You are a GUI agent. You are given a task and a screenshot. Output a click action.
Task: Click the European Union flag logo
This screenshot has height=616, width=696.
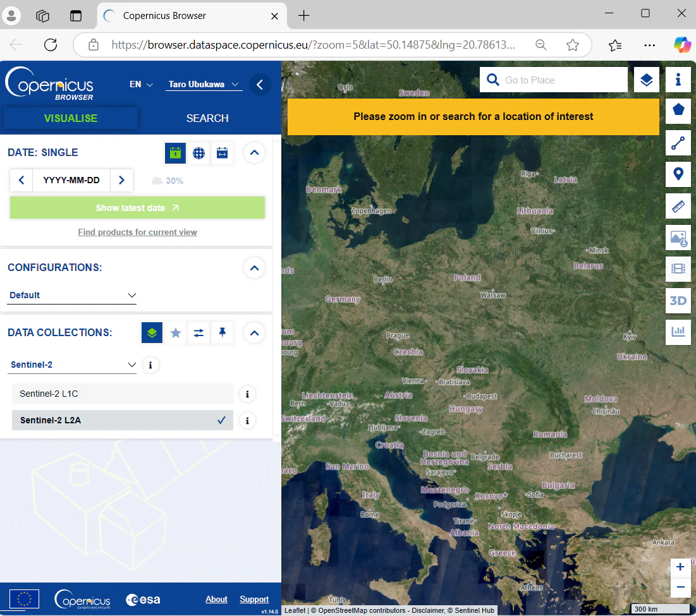tap(24, 599)
